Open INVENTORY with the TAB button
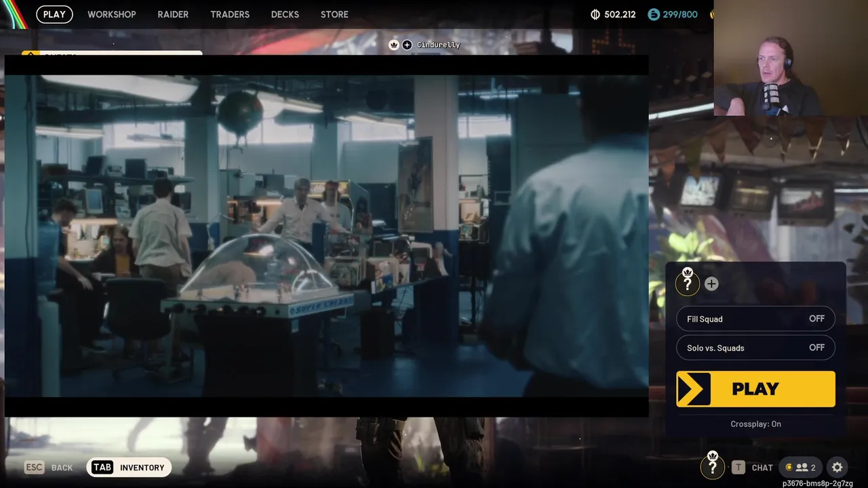Image resolution: width=868 pixels, height=488 pixels. (129, 467)
